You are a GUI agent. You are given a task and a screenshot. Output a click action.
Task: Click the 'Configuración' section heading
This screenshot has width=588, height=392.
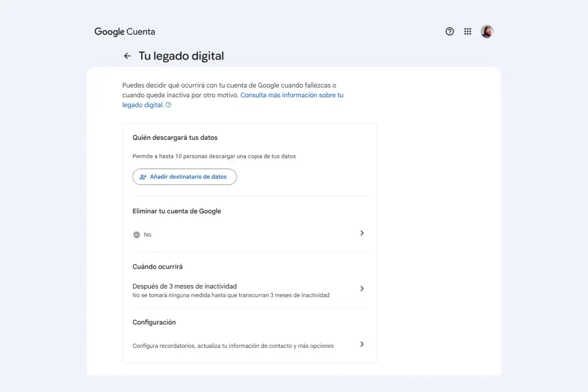click(154, 322)
